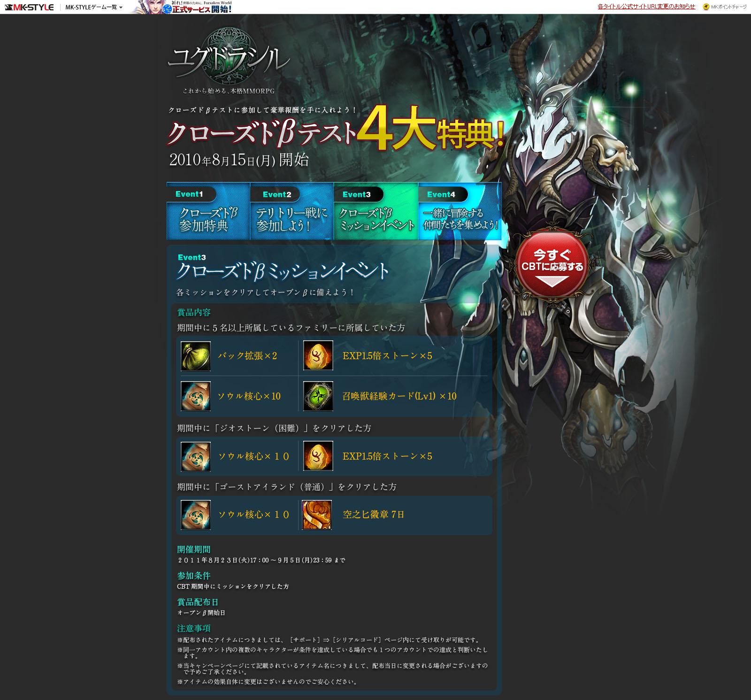Viewport: 751px width, 700px height.
Task: Open Event4 仲間たちを集めよう tab
Action: pos(460,211)
